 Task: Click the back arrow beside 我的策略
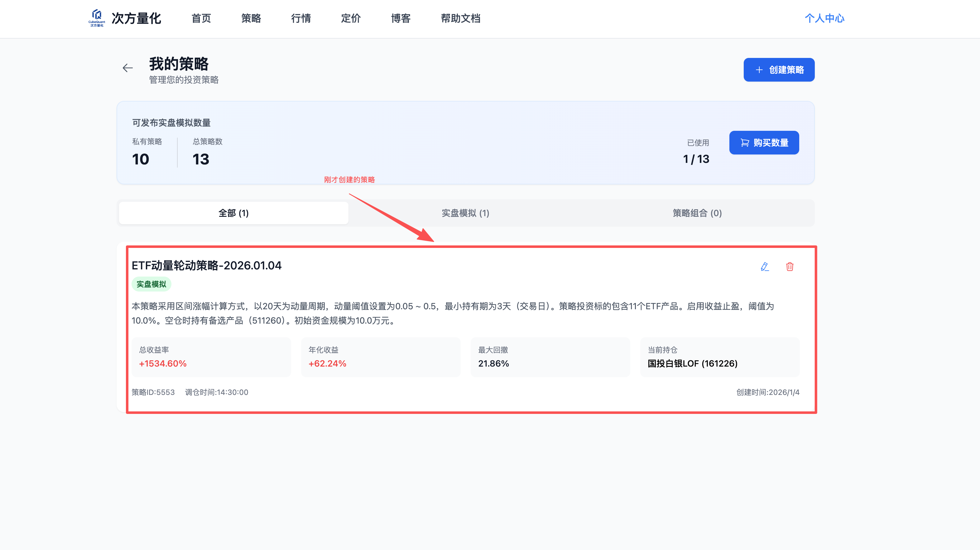tap(127, 68)
